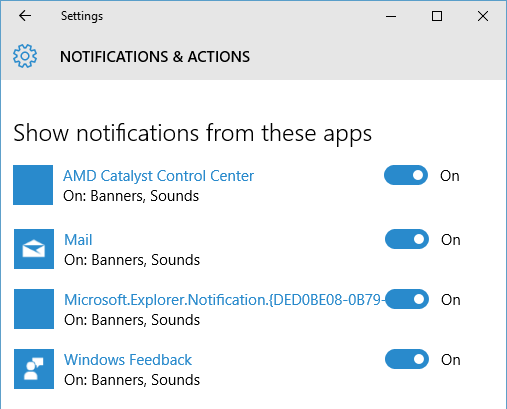Disable Microsoft.Explorer.Notification toggle switch
The width and height of the screenshot is (507, 409).
[x=407, y=299]
